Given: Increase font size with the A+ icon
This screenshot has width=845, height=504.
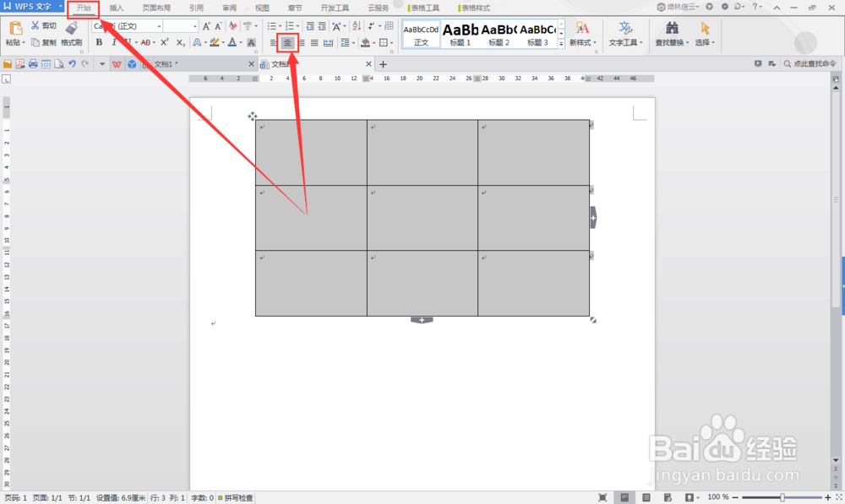Looking at the screenshot, I should pos(206,26).
